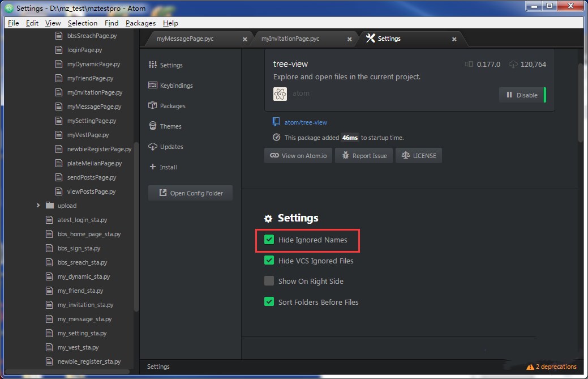Select viewPostsPage.py in tree
Screen dimensions: 588x379
(x=92, y=191)
